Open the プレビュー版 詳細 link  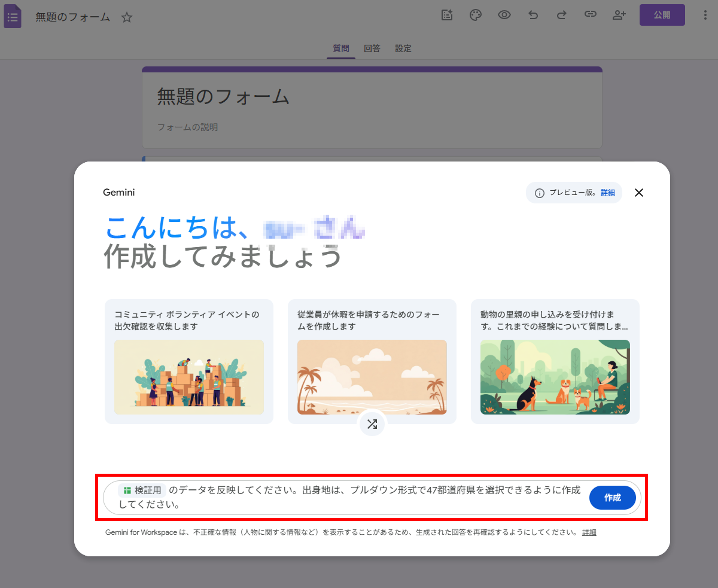point(607,193)
